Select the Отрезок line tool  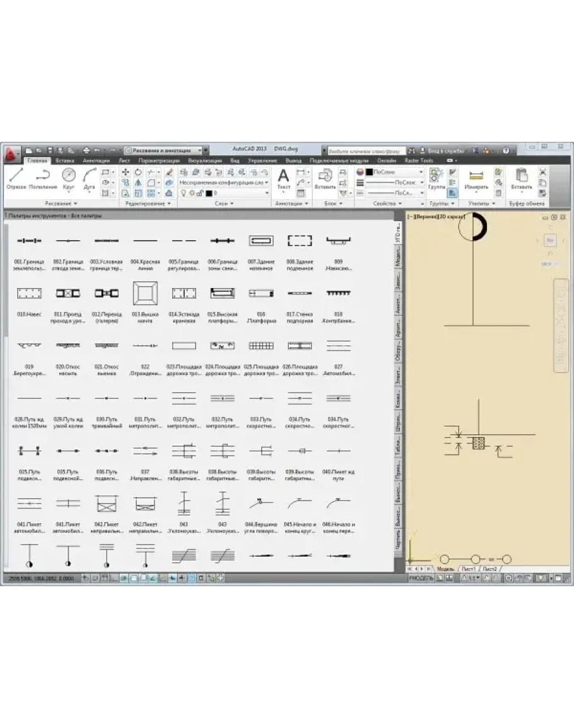(16, 178)
